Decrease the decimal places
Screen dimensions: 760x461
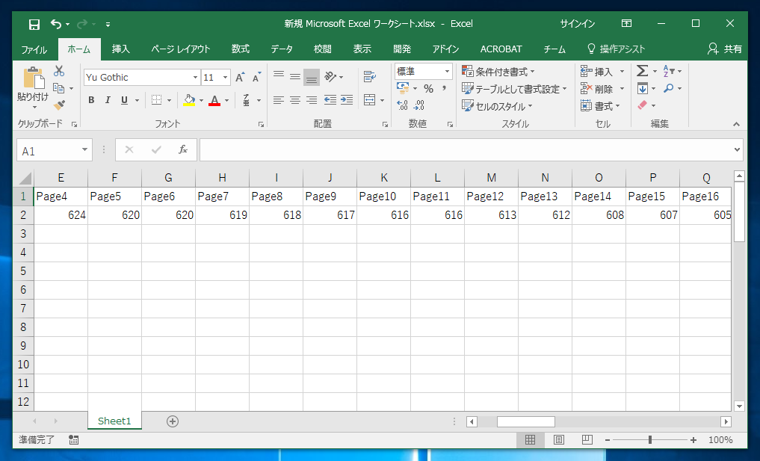pyautogui.click(x=419, y=105)
